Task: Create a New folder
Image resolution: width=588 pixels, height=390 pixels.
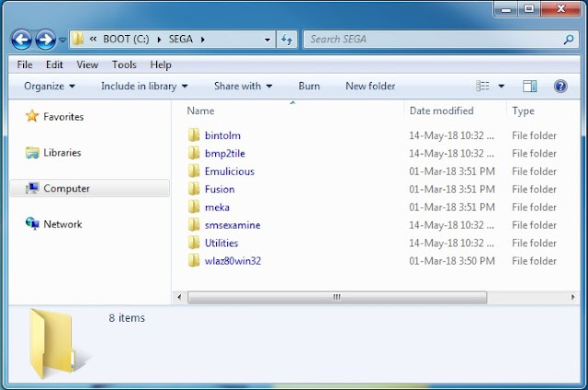Action: (x=370, y=86)
